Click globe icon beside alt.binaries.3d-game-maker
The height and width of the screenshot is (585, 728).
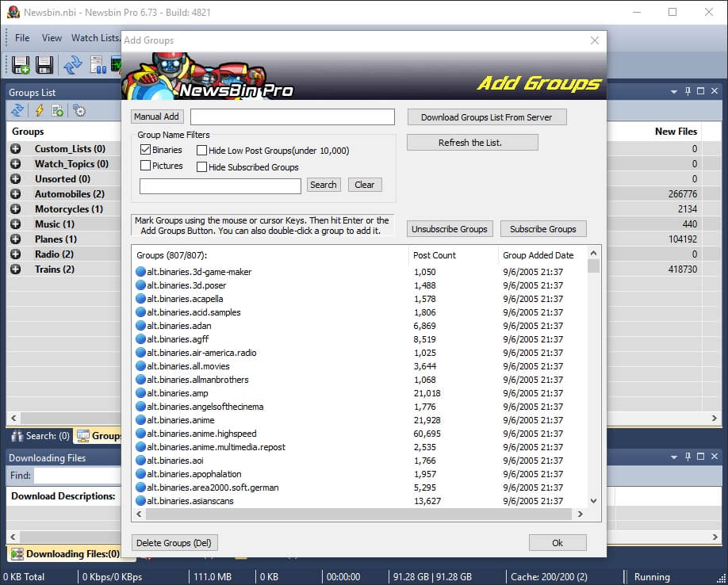click(x=140, y=272)
